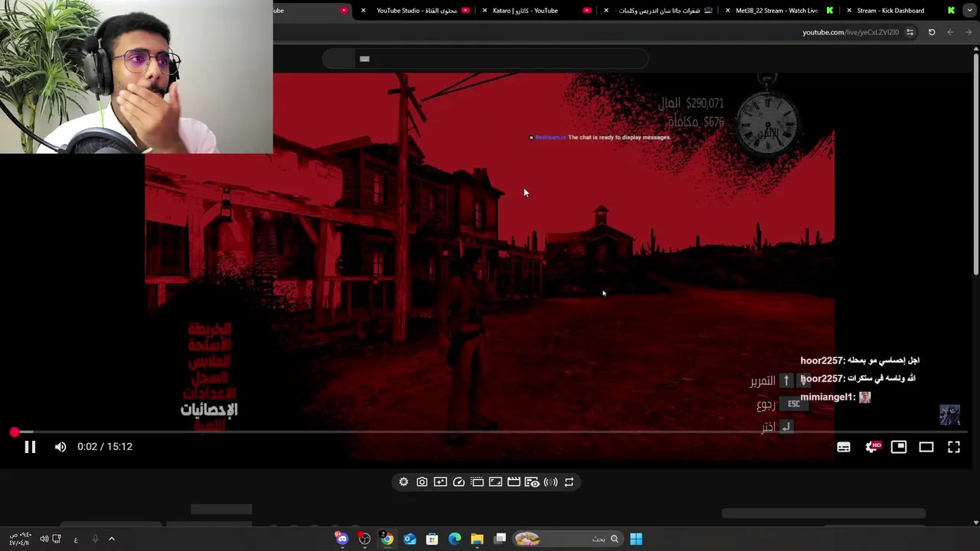Switch to miniplayer mode
This screenshot has height=551, width=980.
tap(899, 447)
